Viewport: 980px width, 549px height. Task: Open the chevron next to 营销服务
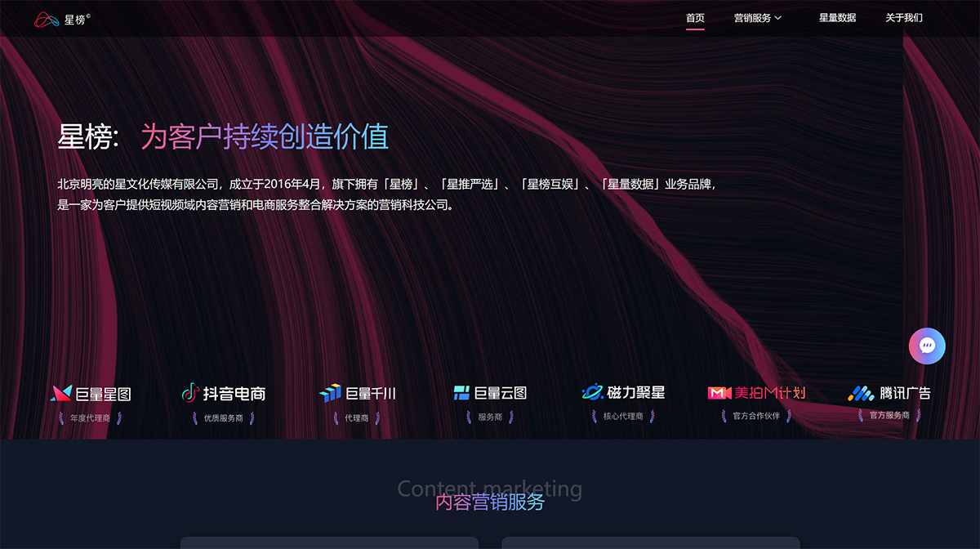(776, 18)
